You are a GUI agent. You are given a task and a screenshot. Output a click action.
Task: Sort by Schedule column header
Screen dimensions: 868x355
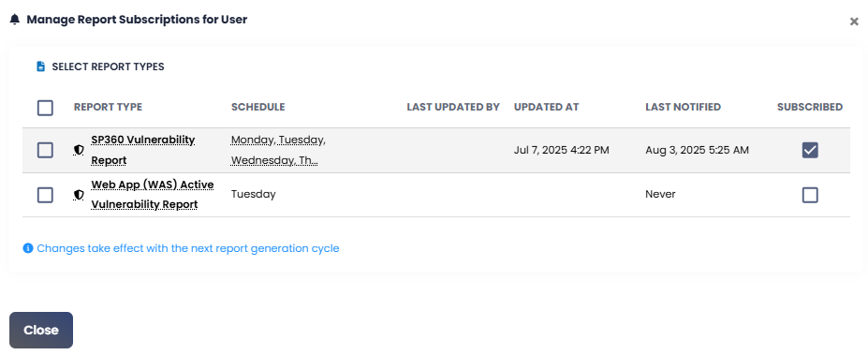point(257,107)
